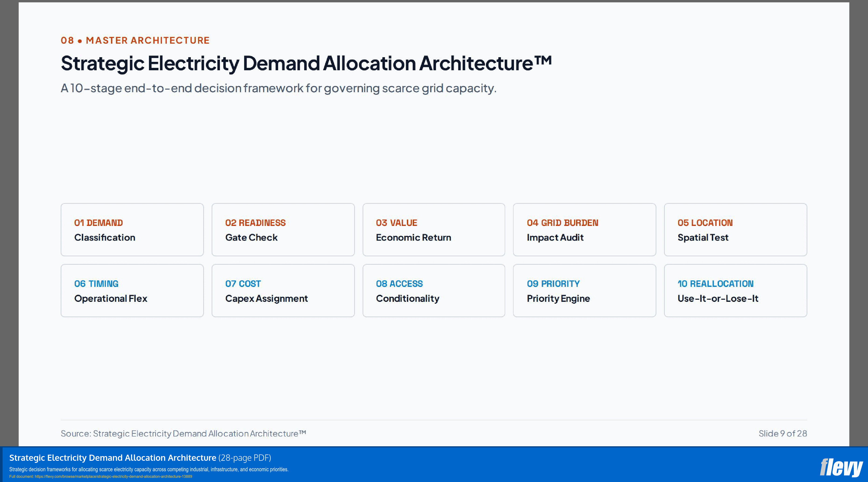Click the 09 PRIORITY Priority Engine card
The width and height of the screenshot is (868, 482).
pos(584,291)
